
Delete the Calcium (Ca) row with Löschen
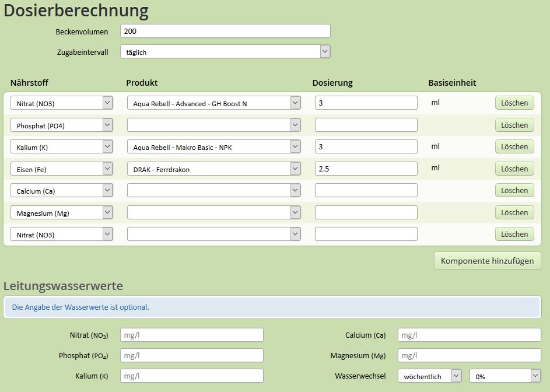(x=514, y=191)
